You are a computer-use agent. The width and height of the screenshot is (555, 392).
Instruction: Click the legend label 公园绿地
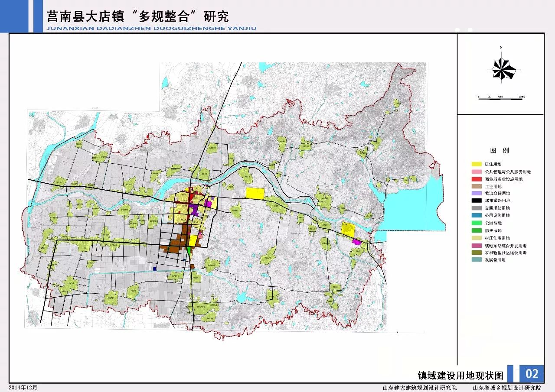point(493,223)
